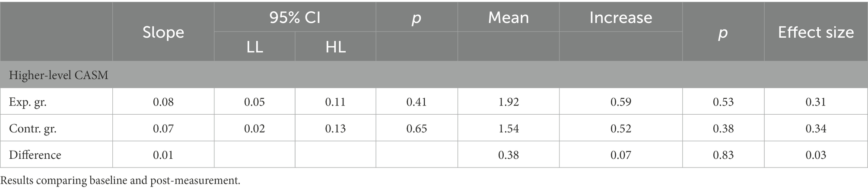Select the 95% CI header cell
This screenshot has width=868, height=190.
coord(295,17)
